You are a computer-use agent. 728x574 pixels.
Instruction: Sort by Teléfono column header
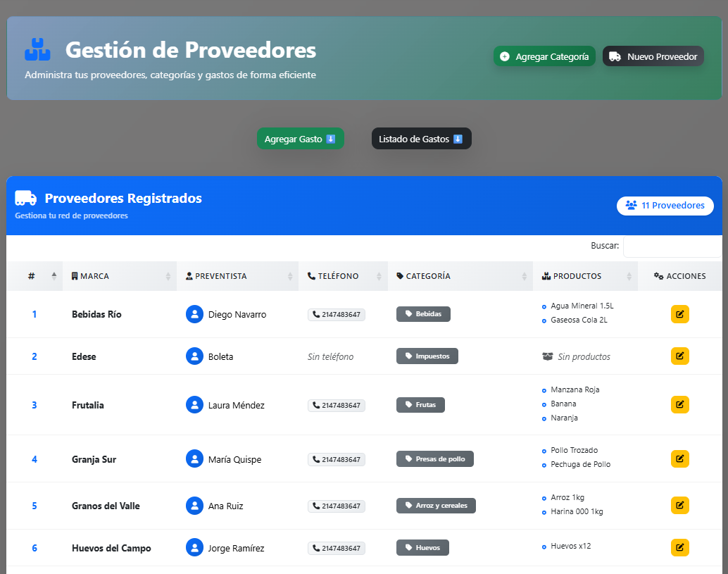(343, 276)
